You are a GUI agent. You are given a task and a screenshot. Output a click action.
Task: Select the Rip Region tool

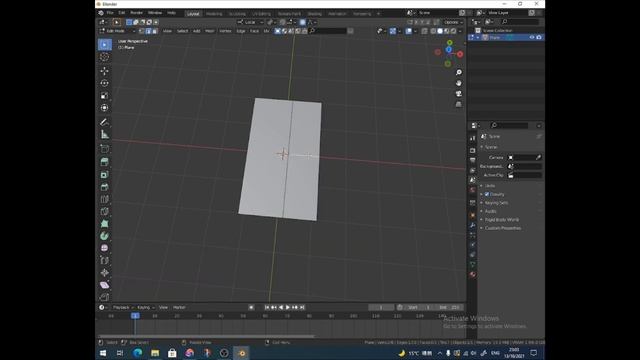point(104,297)
